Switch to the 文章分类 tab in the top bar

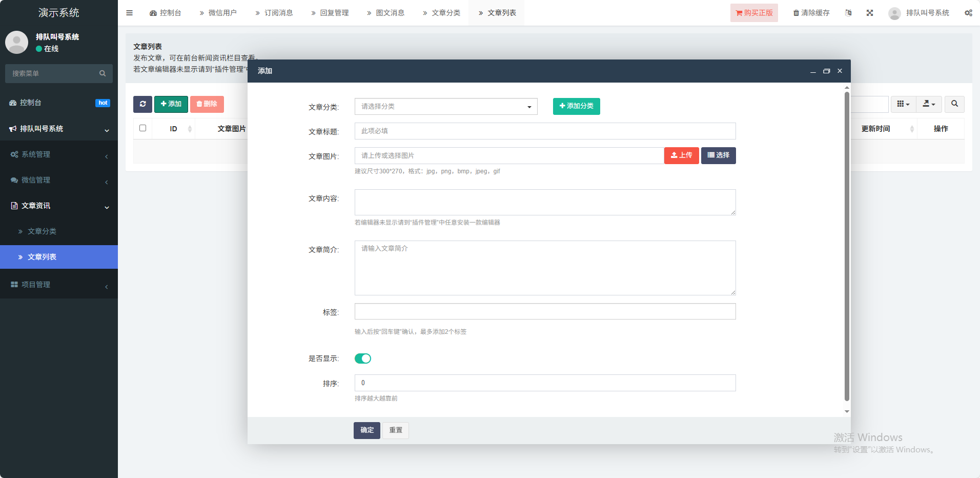(x=441, y=13)
